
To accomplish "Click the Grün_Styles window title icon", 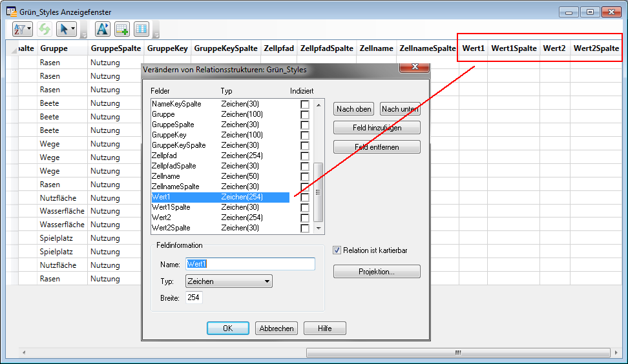I will tap(11, 12).
